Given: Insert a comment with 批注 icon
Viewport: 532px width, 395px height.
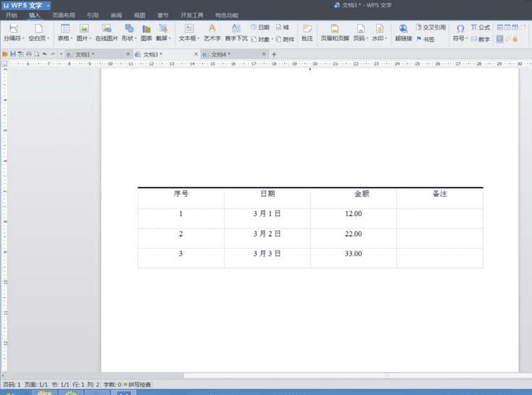Looking at the screenshot, I should point(307,28).
